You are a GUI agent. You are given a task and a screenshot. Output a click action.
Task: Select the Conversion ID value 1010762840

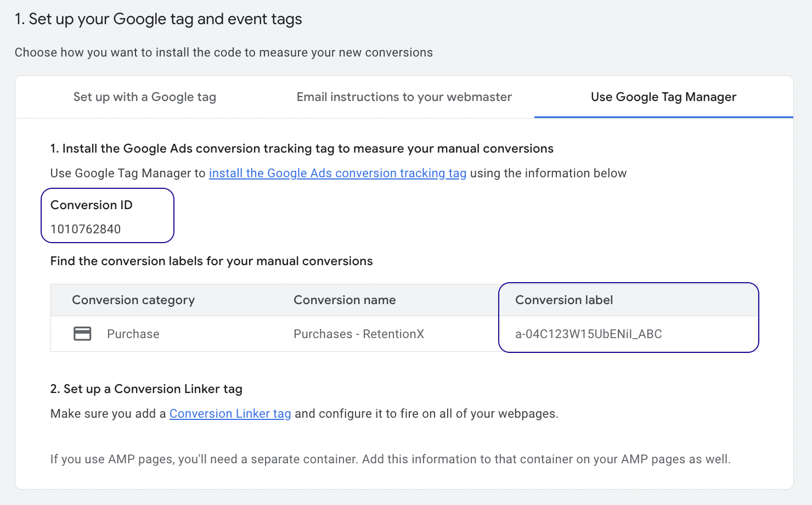point(86,229)
